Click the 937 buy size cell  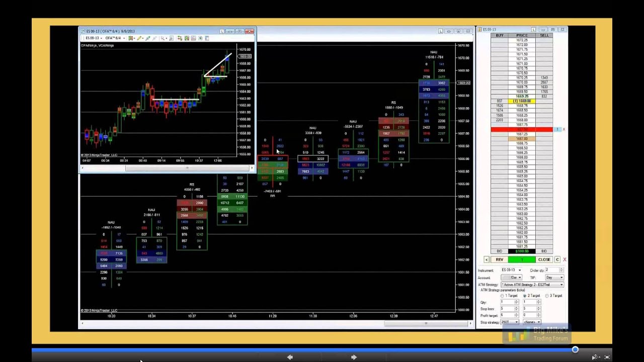pos(500,101)
